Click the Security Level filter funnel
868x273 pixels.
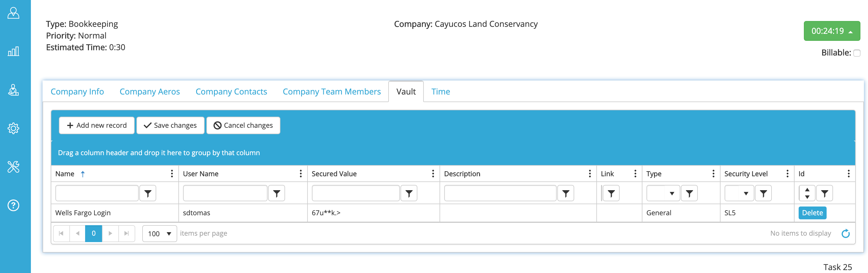pos(764,193)
